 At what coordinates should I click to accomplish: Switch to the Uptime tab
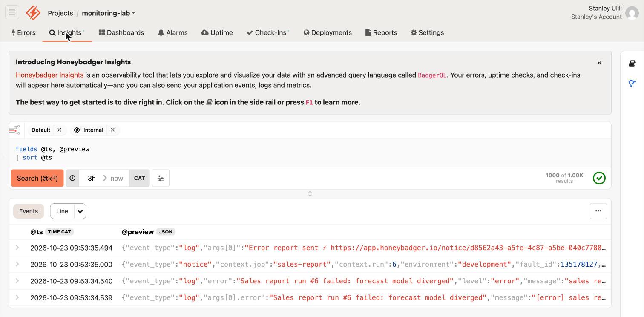[217, 33]
